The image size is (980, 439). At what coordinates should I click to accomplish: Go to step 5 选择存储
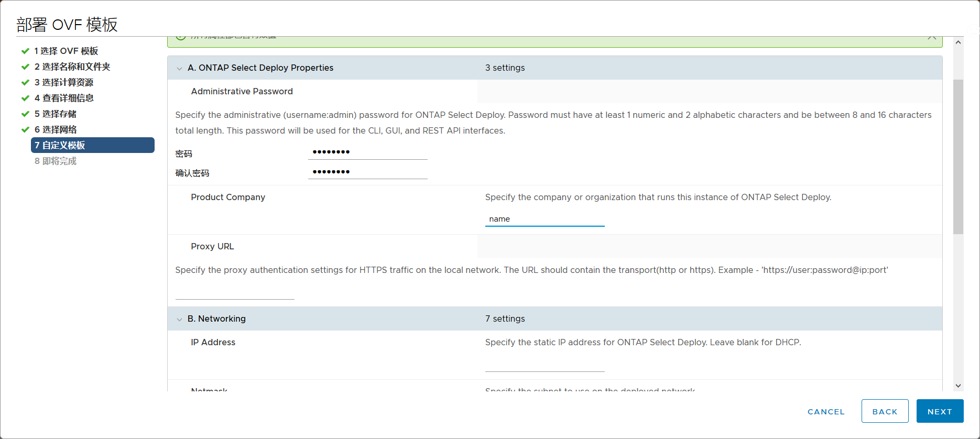(x=56, y=114)
